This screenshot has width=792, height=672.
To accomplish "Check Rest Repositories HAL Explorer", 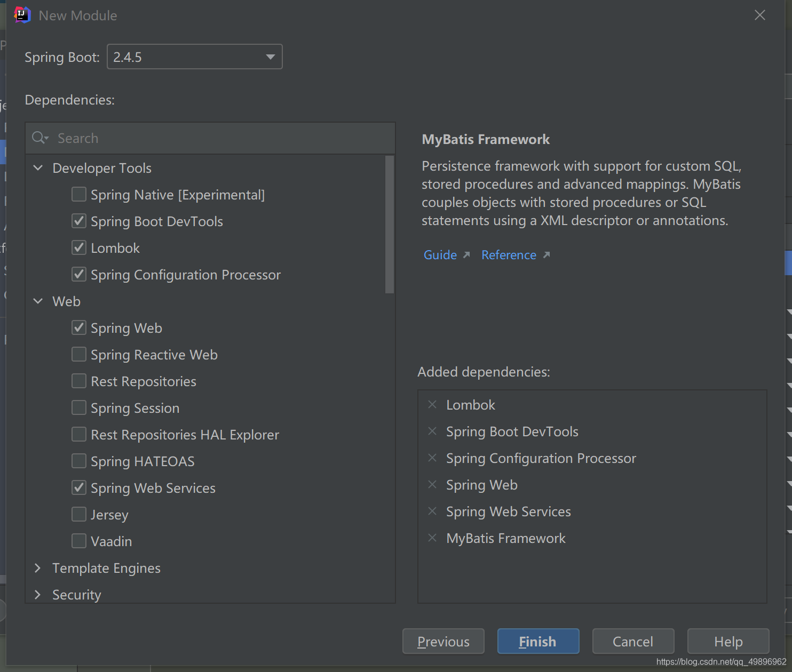I will 79,434.
